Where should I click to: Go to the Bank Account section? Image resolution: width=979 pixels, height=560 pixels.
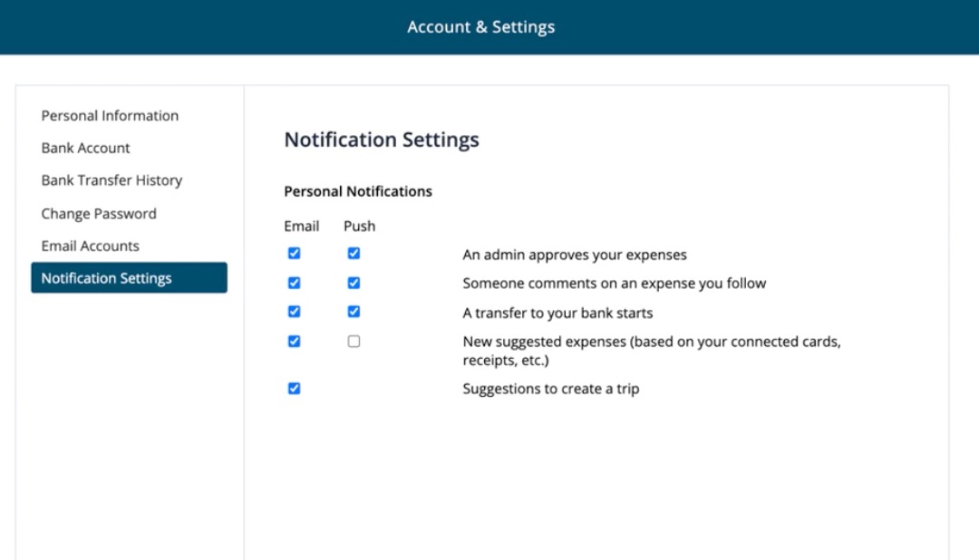pyautogui.click(x=85, y=148)
